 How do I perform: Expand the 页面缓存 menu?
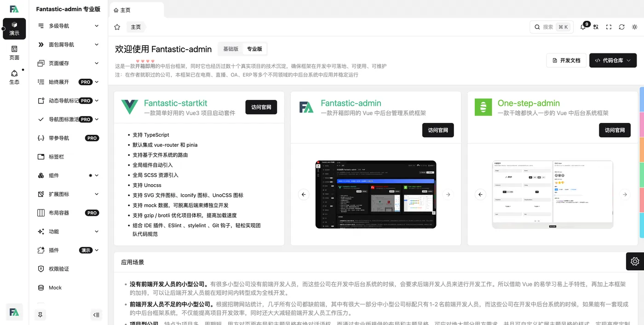[x=69, y=63]
